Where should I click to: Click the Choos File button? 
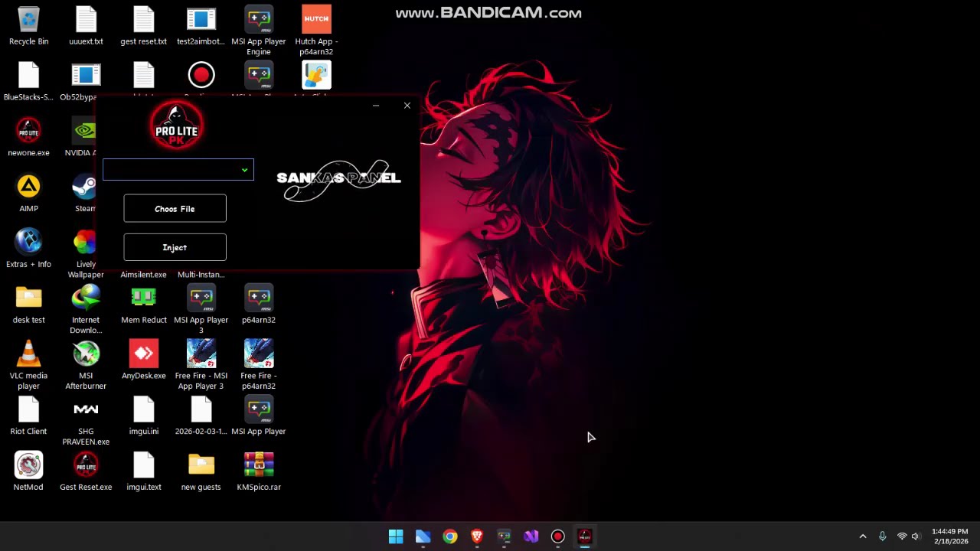pyautogui.click(x=175, y=208)
